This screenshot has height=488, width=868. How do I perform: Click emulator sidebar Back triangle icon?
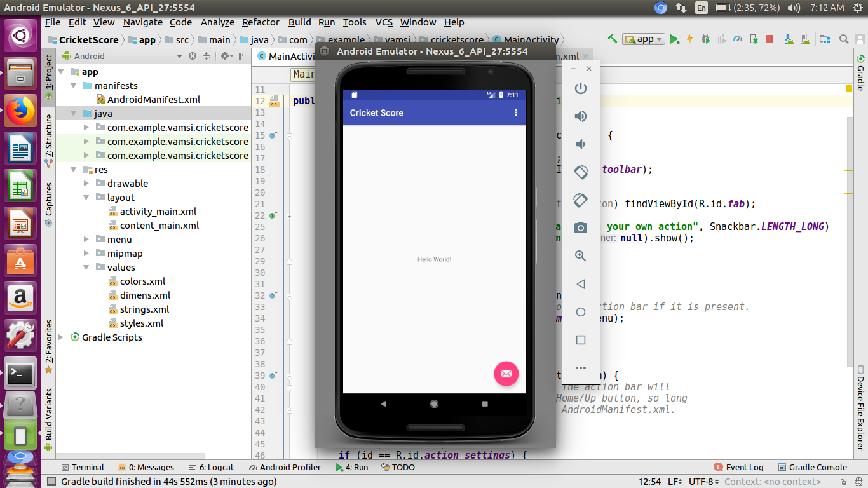click(x=581, y=284)
